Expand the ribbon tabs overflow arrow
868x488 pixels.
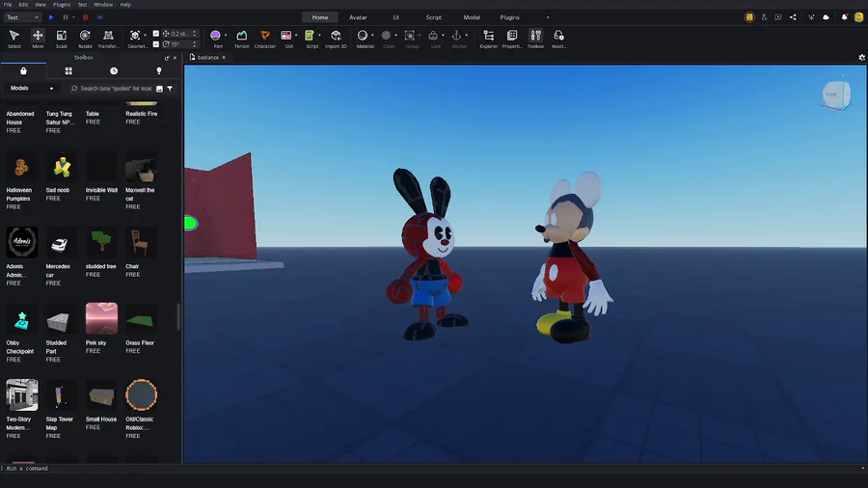click(548, 17)
